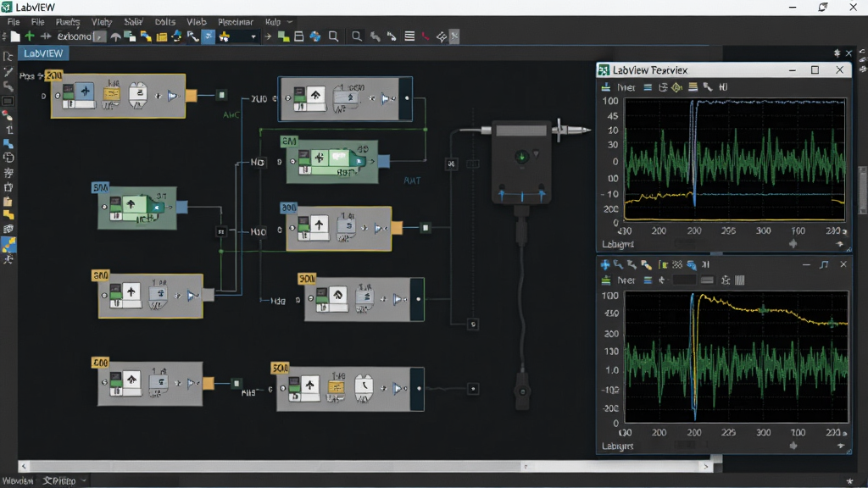Click the blue arrow icon on top-center node
Viewport: 868px width, 488px height.
pyautogui.click(x=386, y=98)
